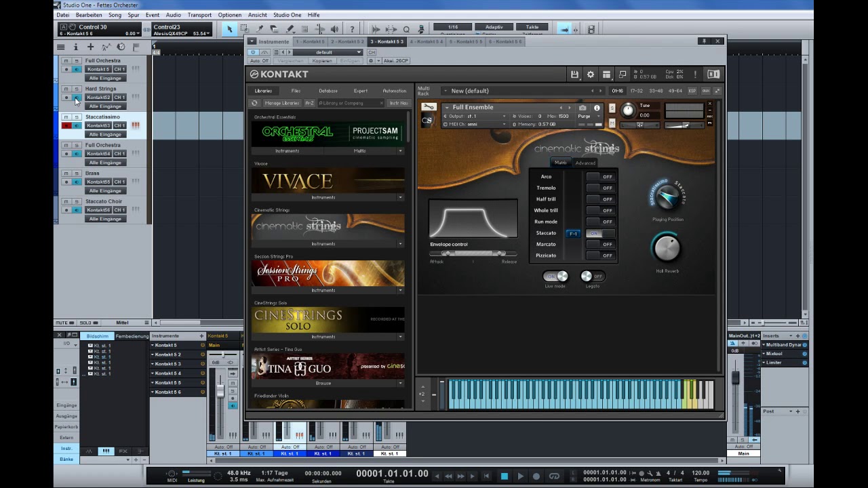Turn off the Staccato articulation switch
The height and width of the screenshot is (488, 868).
(x=600, y=233)
